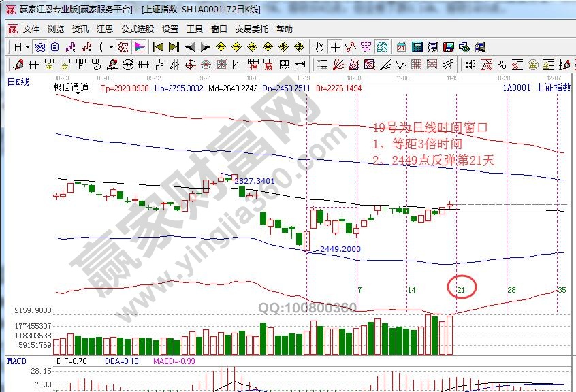Jump to first bar with skip-start icon
576x392 pixels.
click(x=158, y=47)
